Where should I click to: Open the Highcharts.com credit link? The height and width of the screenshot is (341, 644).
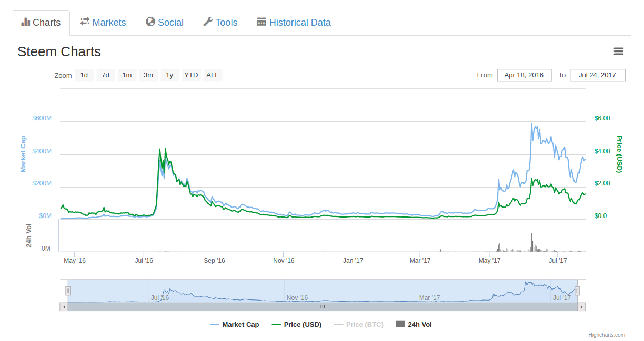(x=607, y=335)
